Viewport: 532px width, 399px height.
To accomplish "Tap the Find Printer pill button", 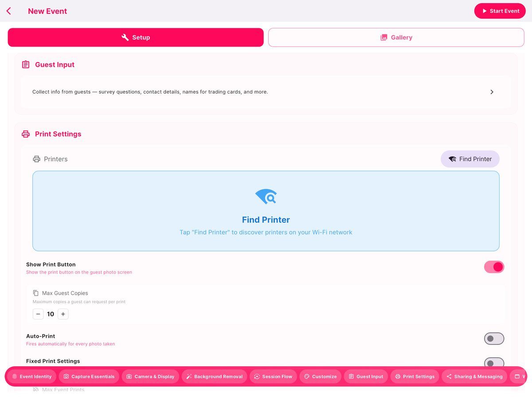I will coord(470,159).
